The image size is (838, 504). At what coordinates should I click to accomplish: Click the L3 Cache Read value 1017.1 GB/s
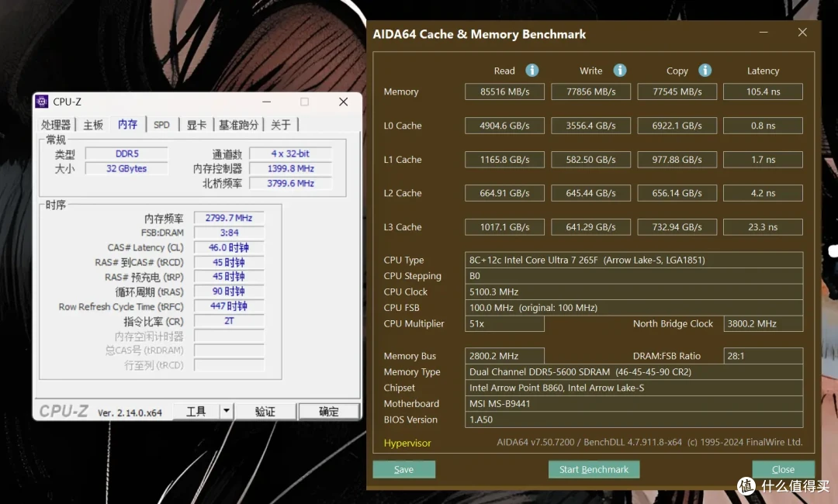pyautogui.click(x=504, y=227)
